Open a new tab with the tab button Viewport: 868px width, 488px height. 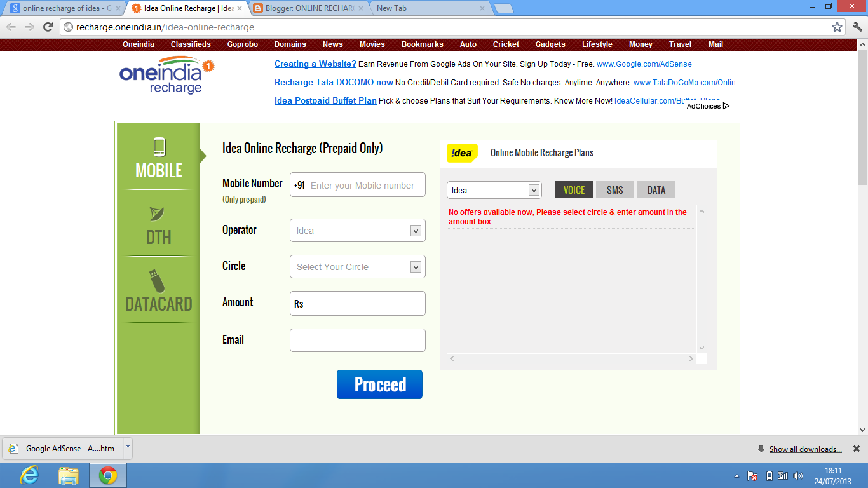[x=504, y=8]
